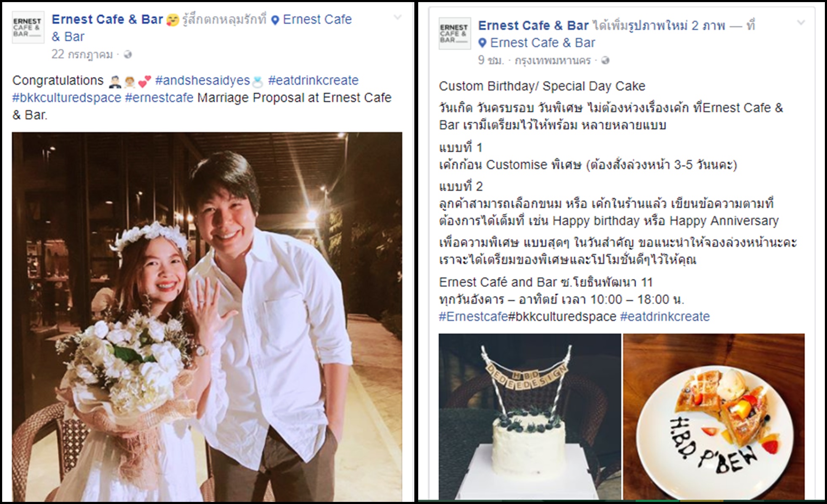Open #ernestcafe hashtag in left post
827x504 pixels.
(x=159, y=97)
